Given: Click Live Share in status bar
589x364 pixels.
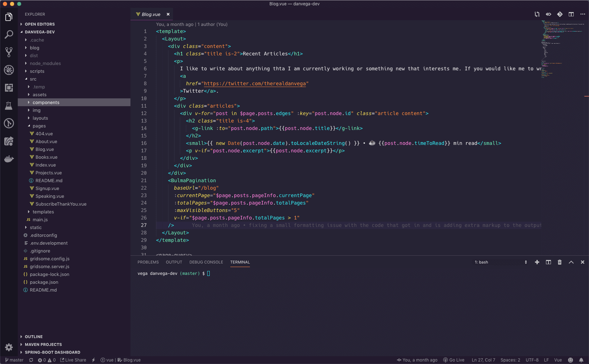Looking at the screenshot, I should tap(73, 360).
